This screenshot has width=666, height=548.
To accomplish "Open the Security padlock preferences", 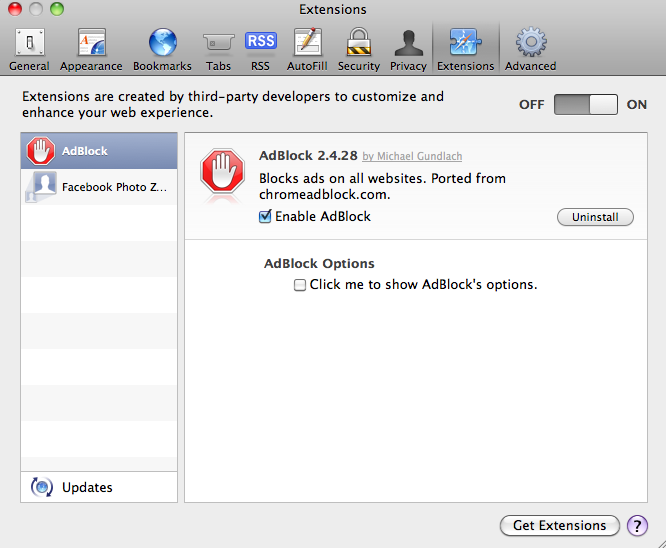I will coord(358,49).
